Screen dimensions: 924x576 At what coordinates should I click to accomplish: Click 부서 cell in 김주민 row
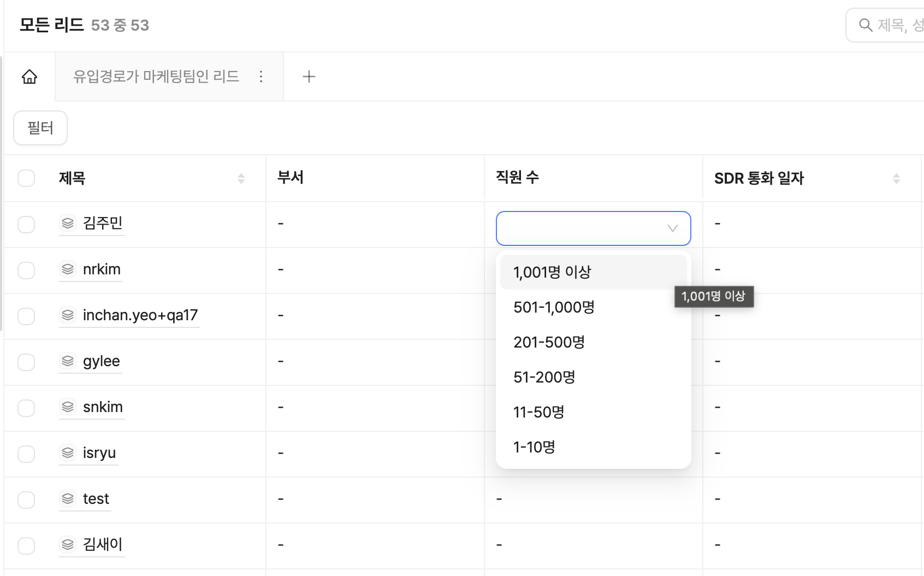click(x=375, y=224)
